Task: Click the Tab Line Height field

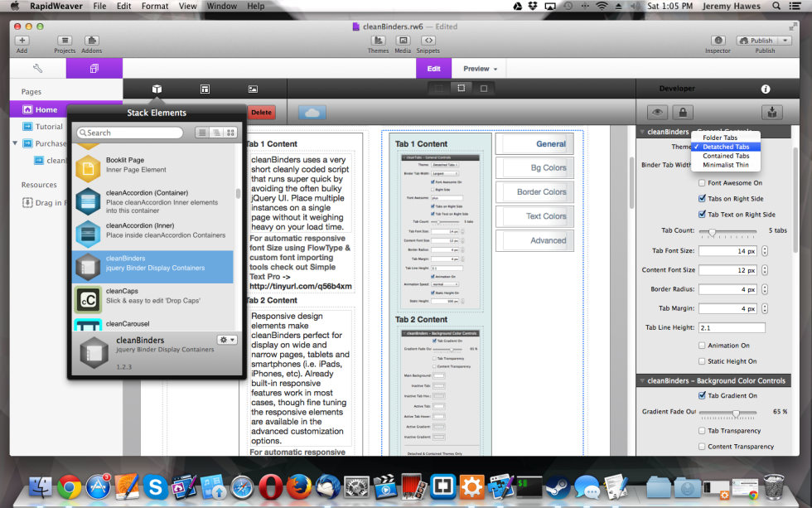Action: coord(732,327)
